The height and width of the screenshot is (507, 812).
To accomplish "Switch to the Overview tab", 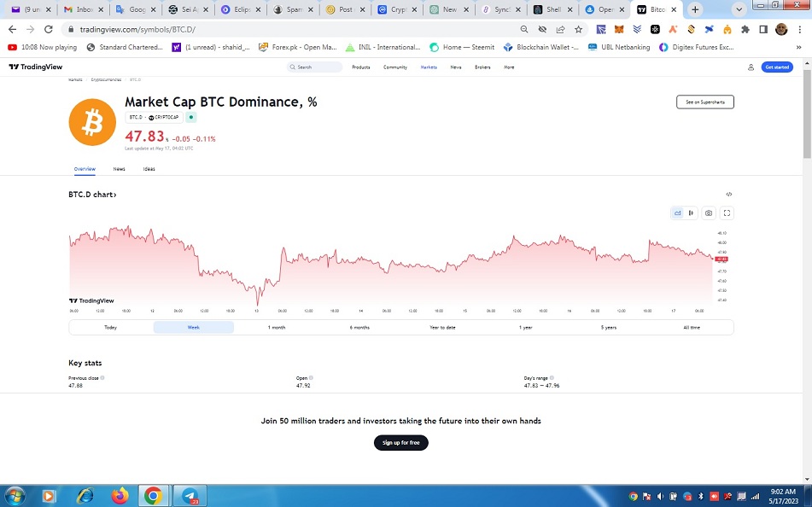I will point(85,169).
